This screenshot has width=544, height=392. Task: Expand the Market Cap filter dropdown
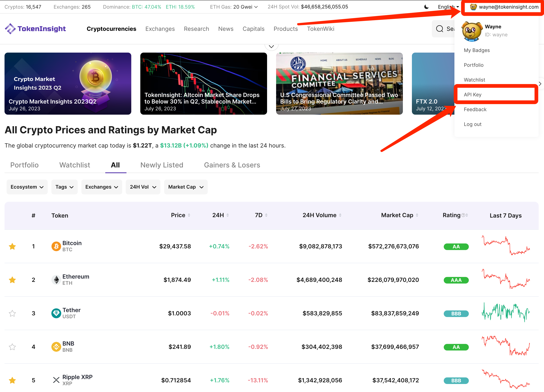tap(186, 187)
